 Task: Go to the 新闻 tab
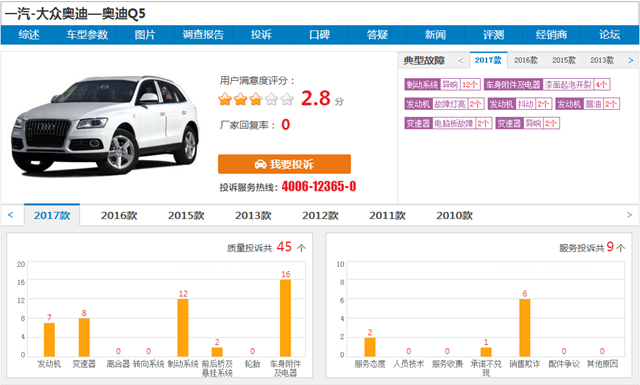[x=435, y=35]
